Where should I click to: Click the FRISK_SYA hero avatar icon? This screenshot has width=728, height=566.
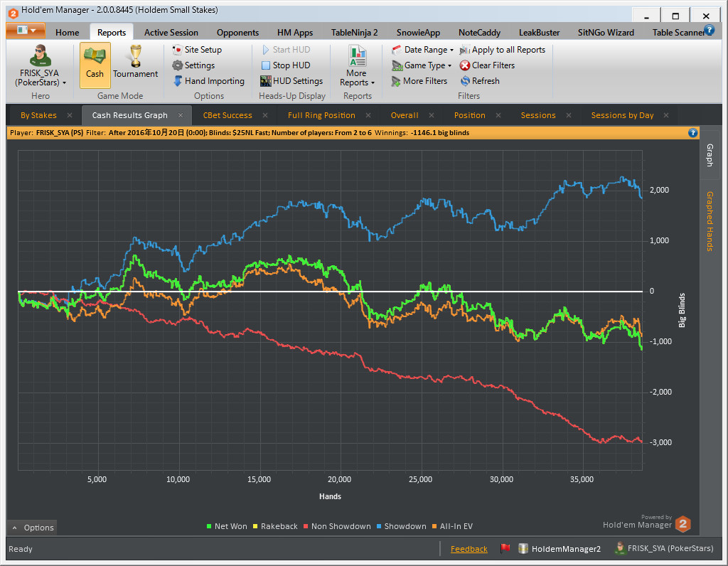(x=40, y=55)
